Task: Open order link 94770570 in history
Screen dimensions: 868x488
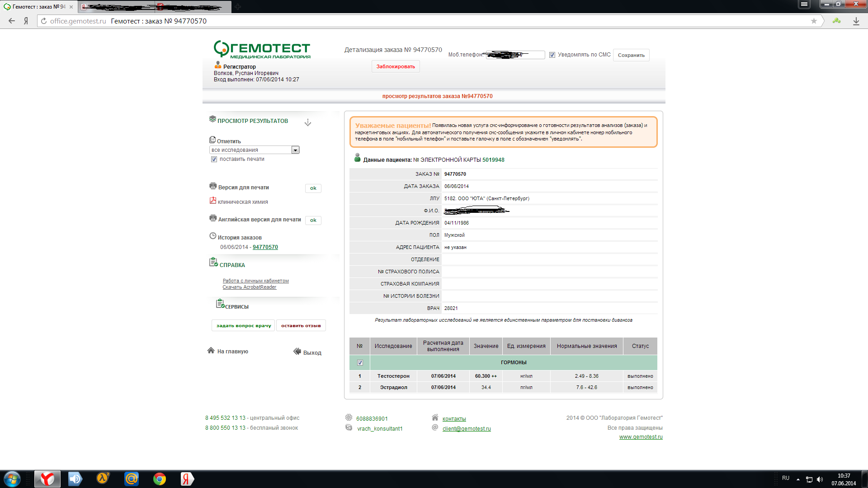Action: tap(265, 247)
